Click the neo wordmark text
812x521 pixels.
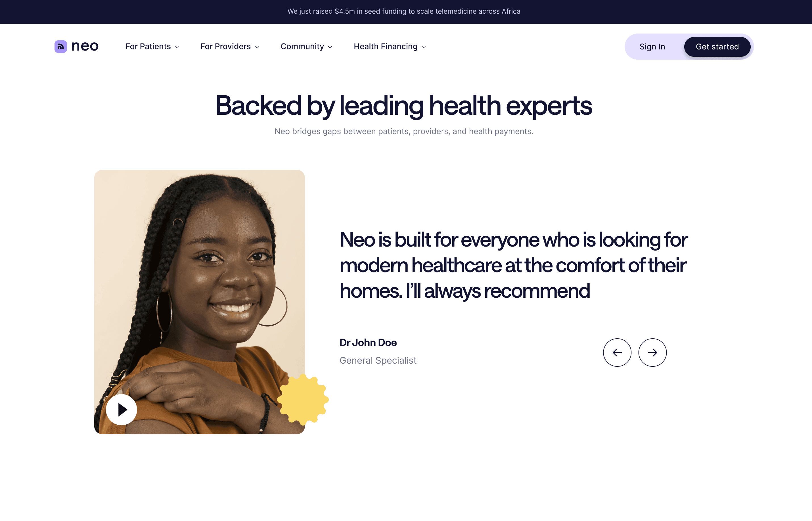coord(85,46)
